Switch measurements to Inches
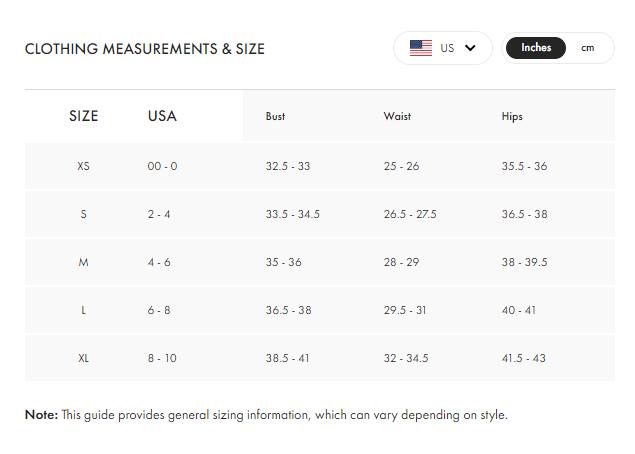The width and height of the screenshot is (635, 454). (536, 48)
